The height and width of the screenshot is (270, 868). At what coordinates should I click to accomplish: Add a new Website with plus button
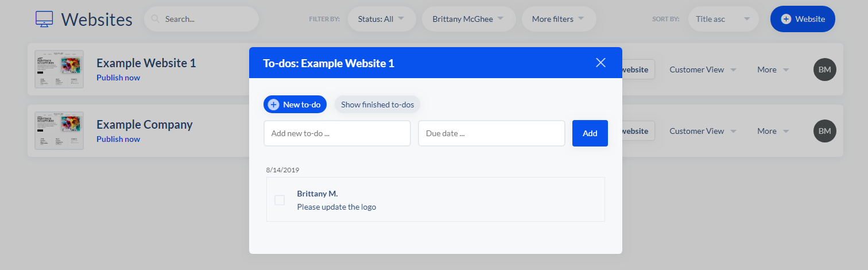802,19
